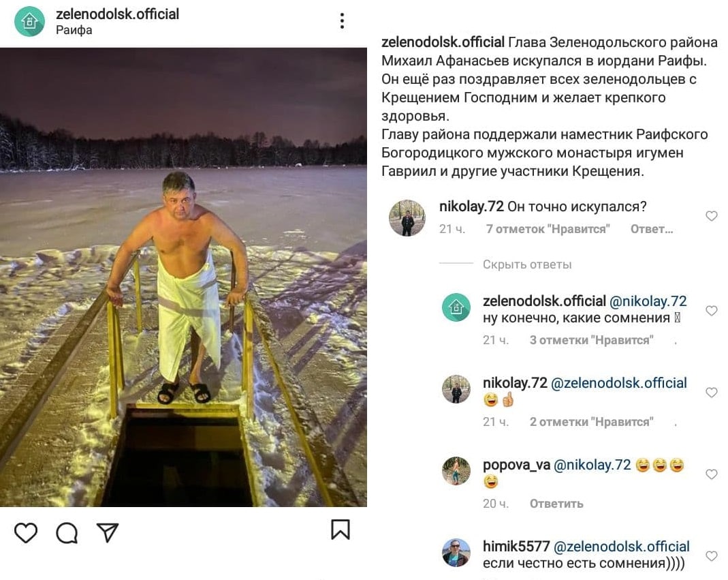Open the ice-hole bathing photo

click(x=183, y=277)
